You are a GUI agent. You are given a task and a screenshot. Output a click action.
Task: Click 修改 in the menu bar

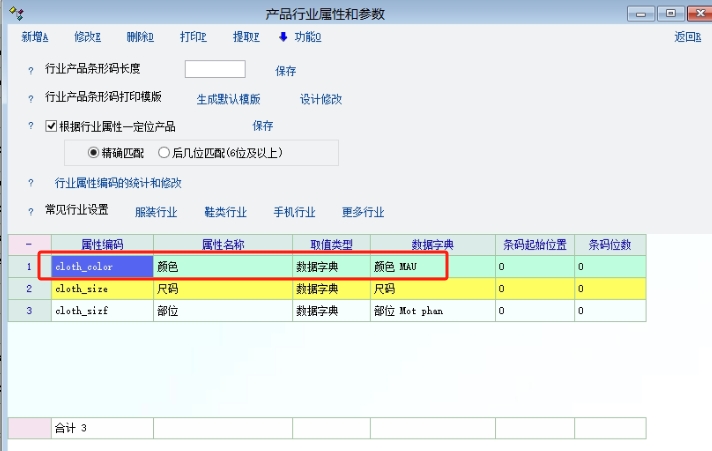coord(88,37)
